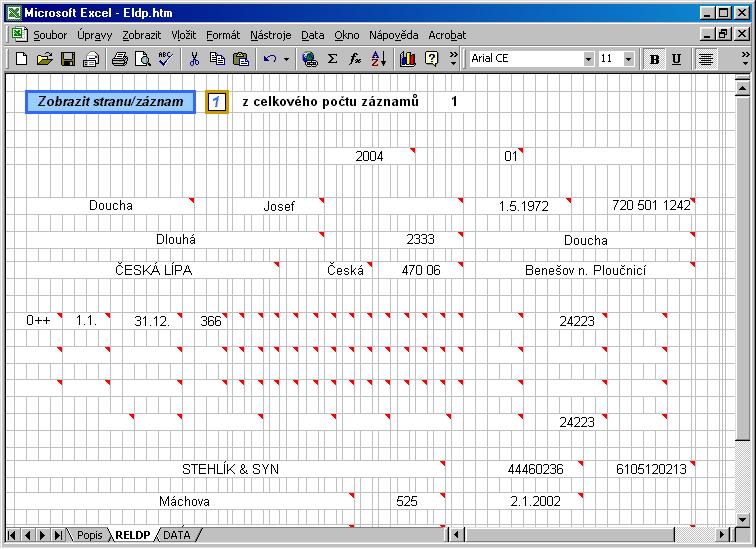
Task: Select the birth date cell 1.5.1972
Action: pos(524,206)
